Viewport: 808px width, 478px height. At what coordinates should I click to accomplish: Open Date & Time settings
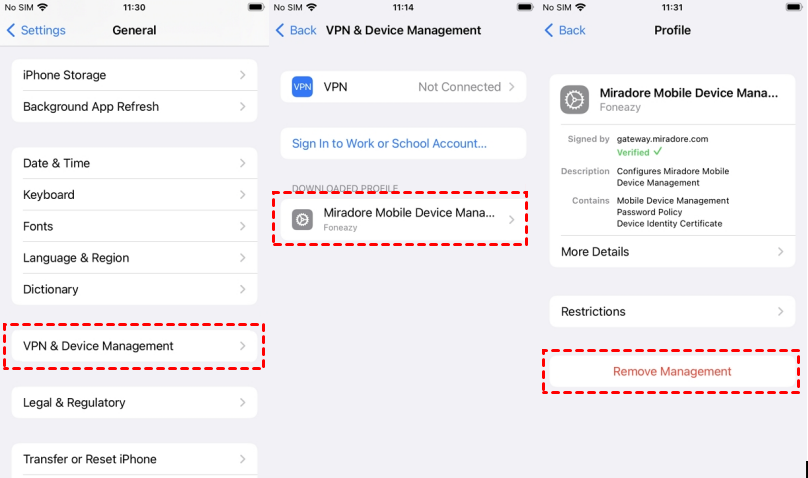coord(134,163)
